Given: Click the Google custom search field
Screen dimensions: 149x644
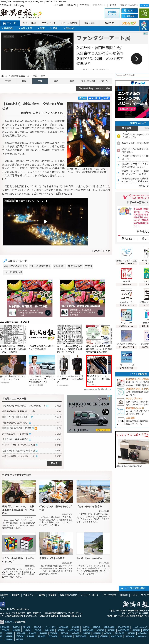Looking at the screenshot, I should [x=132, y=75].
